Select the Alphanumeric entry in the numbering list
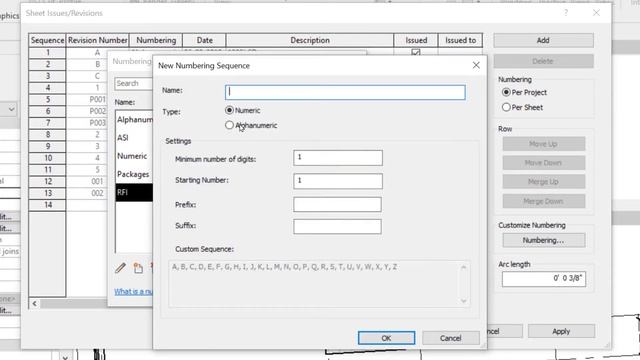The height and width of the screenshot is (360, 640). pyautogui.click(x=134, y=120)
